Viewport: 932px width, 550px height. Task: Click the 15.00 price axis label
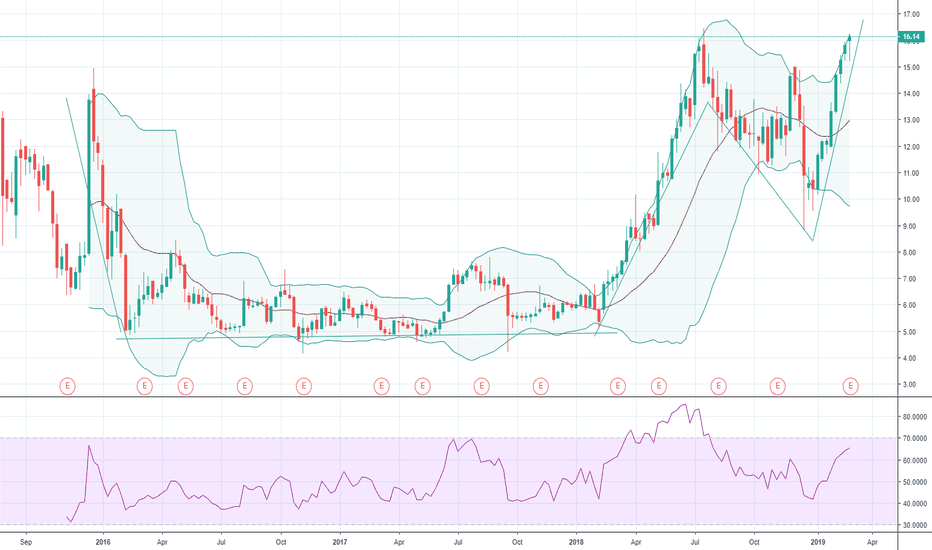coord(911,67)
